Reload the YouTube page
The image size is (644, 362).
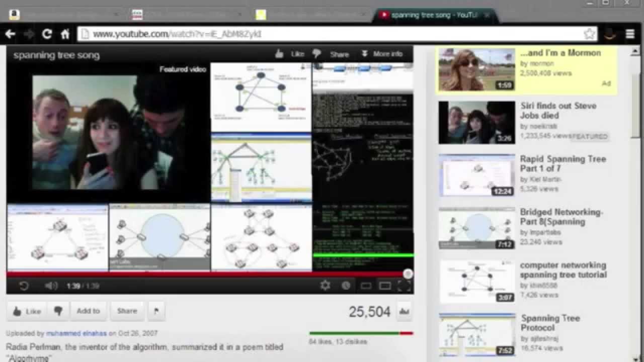pos(47,34)
